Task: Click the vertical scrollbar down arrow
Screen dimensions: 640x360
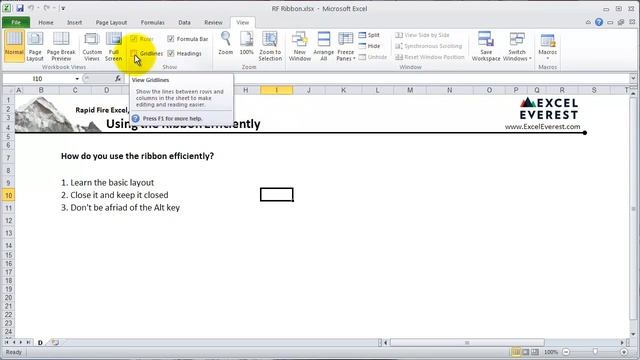Action: click(633, 334)
